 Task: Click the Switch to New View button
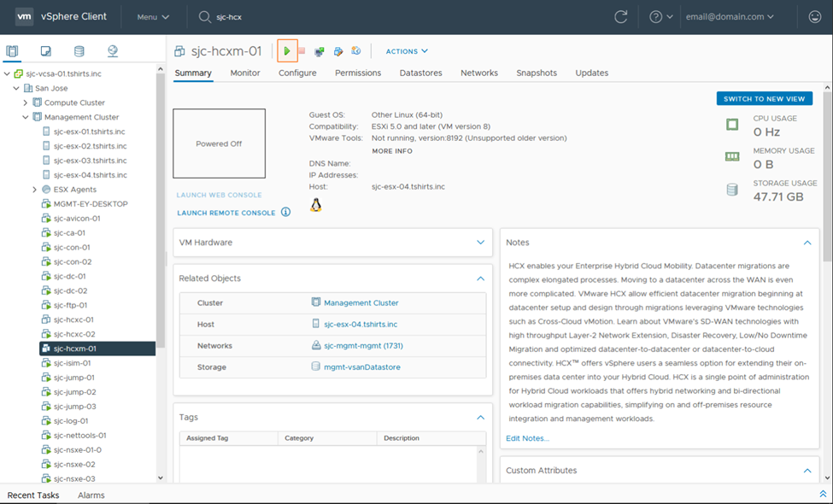[764, 99]
